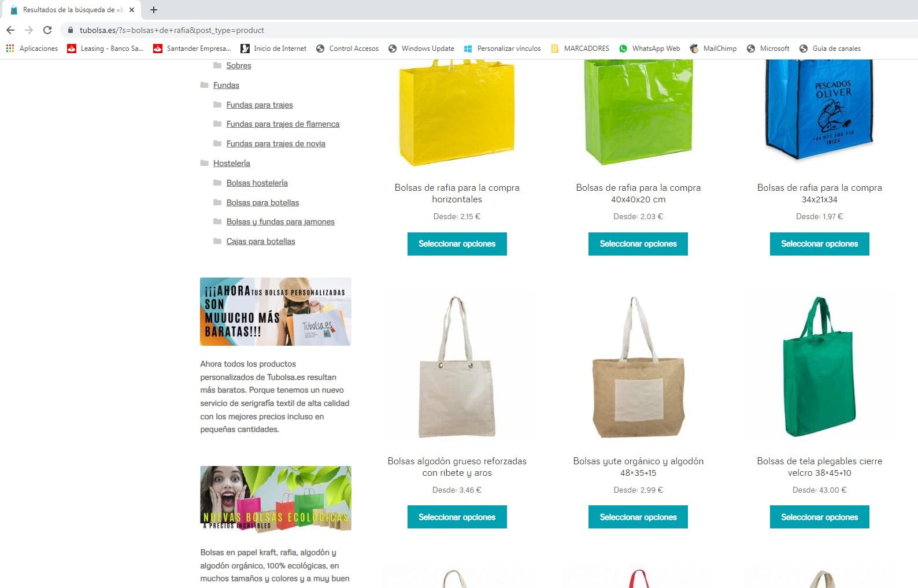The image size is (918, 588).
Task: Open the Fundas para trajes category
Action: (260, 105)
